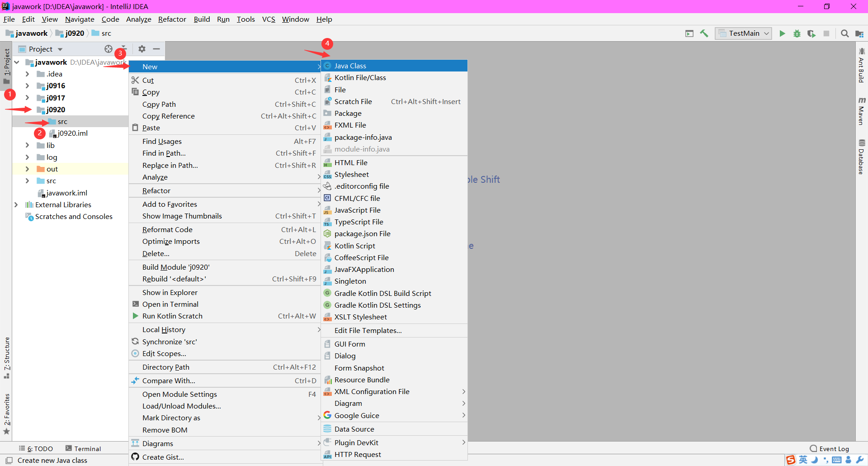Image resolution: width=868 pixels, height=466 pixels.
Task: Select HTML File in New submenu
Action: [x=394, y=162]
